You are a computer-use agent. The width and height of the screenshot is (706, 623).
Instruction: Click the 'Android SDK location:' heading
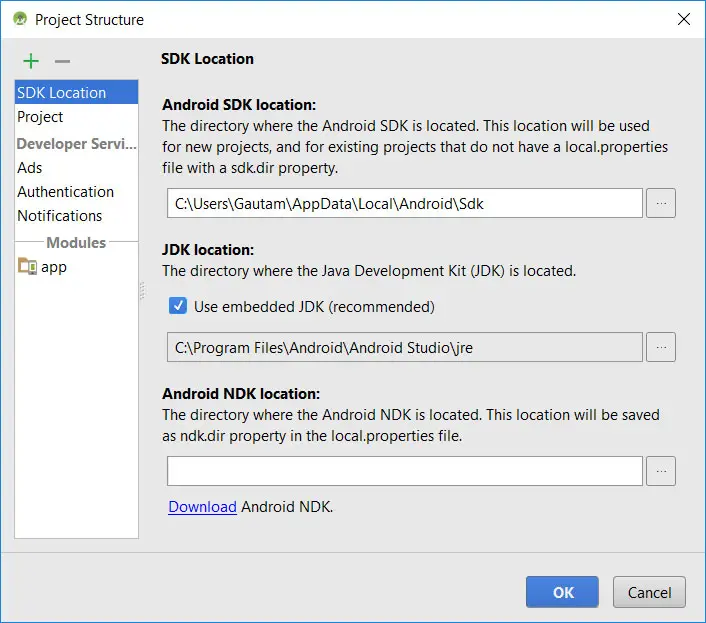pos(239,104)
